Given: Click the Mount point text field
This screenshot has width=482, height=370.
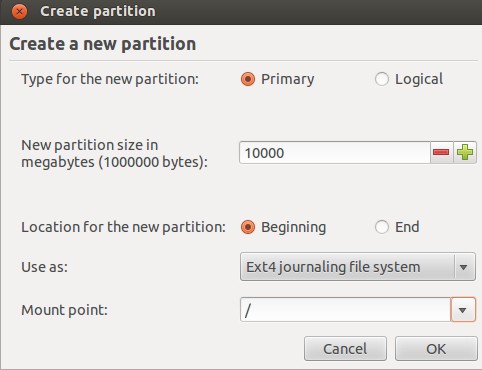Looking at the screenshot, I should click(345, 310).
